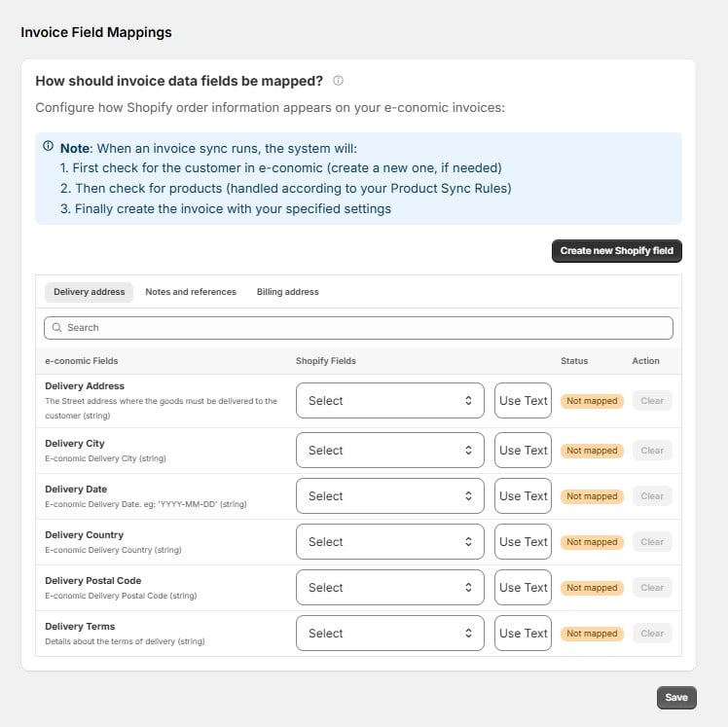Open the Delivery Address Select dropdown
Viewport: 728px width, 727px height.
(390, 401)
